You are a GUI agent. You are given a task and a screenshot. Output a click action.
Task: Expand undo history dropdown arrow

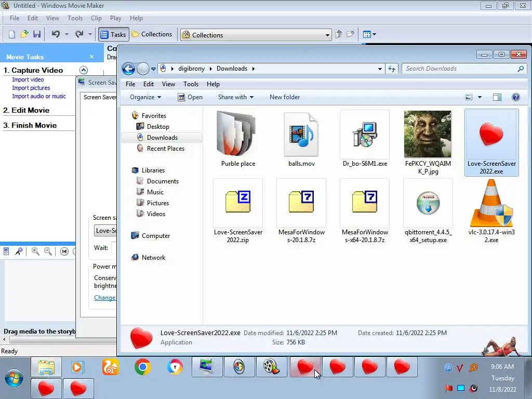[x=66, y=34]
